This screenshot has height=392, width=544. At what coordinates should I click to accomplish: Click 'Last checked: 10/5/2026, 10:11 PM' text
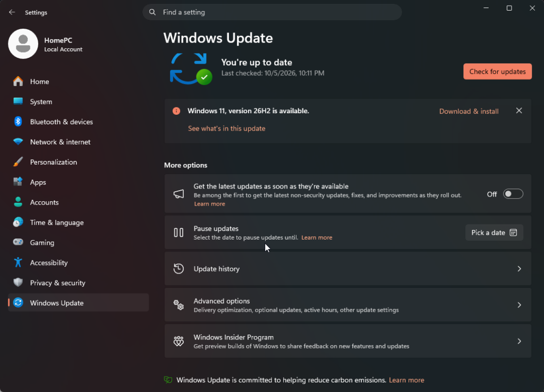point(273,73)
